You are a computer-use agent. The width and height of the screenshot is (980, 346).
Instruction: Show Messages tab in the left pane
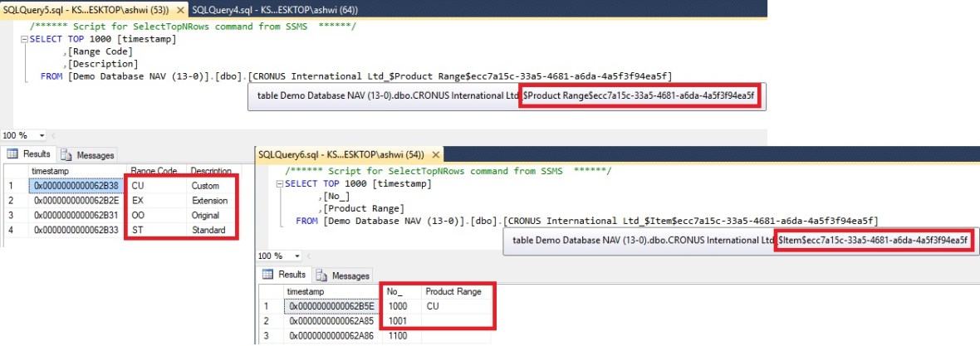pos(90,155)
